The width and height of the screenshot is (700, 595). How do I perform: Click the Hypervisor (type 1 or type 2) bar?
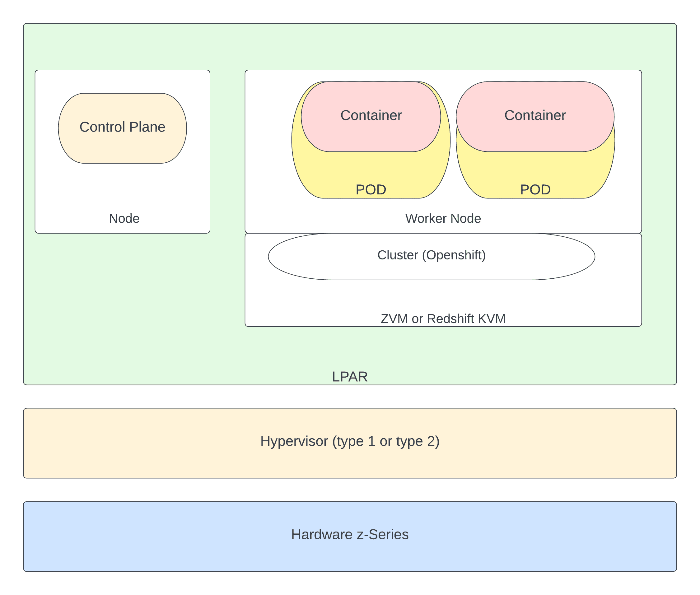point(350,441)
